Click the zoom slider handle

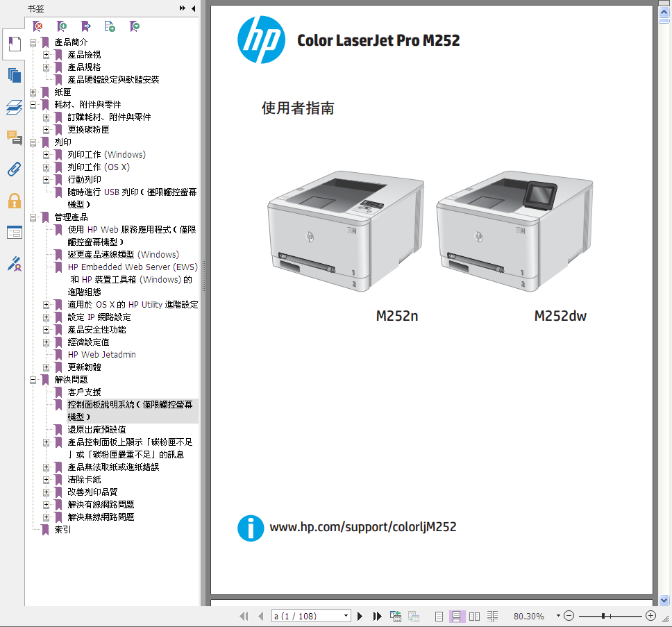pos(603,616)
